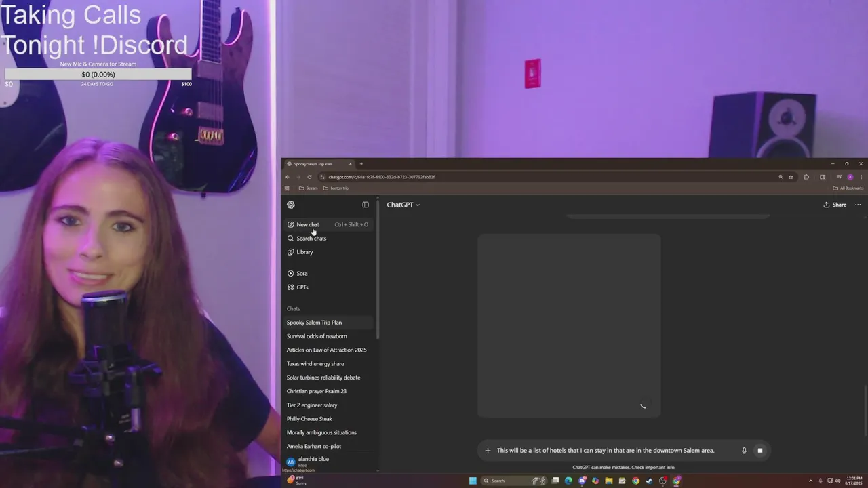The image size is (868, 488).
Task: Click the New chat pencil icon
Action: [290, 224]
